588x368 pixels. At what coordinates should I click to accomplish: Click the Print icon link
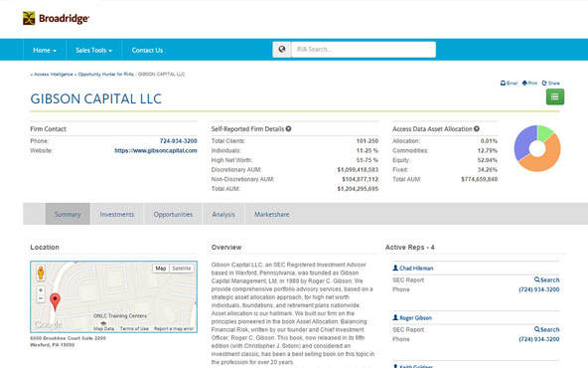(529, 83)
